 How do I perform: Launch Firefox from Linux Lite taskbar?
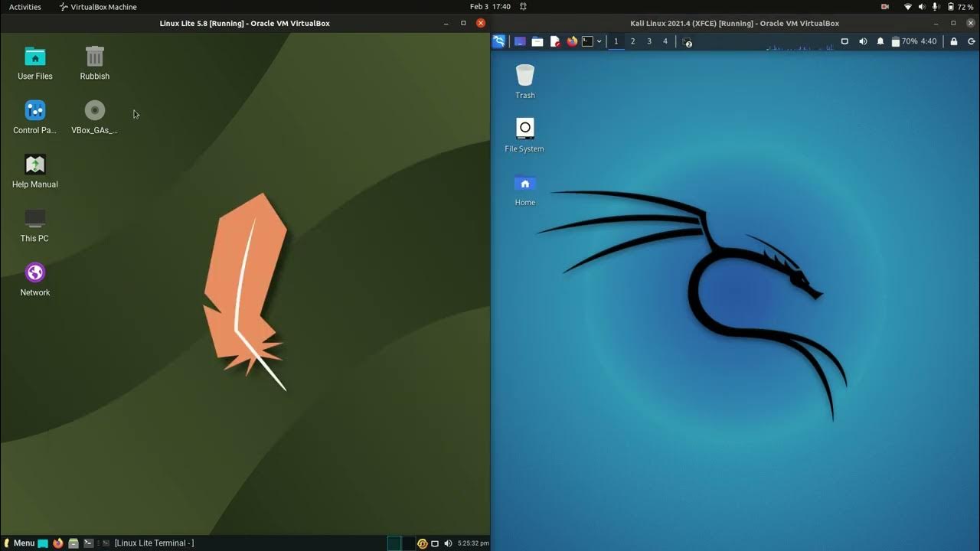click(58, 543)
